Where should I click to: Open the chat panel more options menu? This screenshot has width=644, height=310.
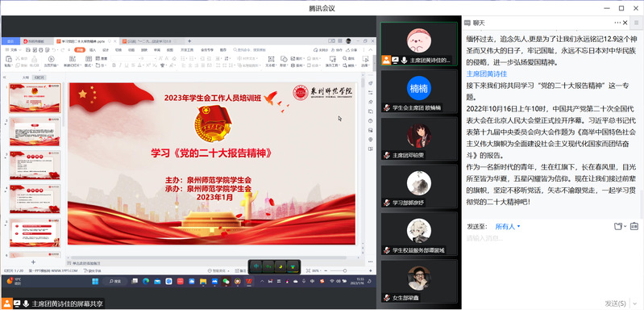coord(617,23)
